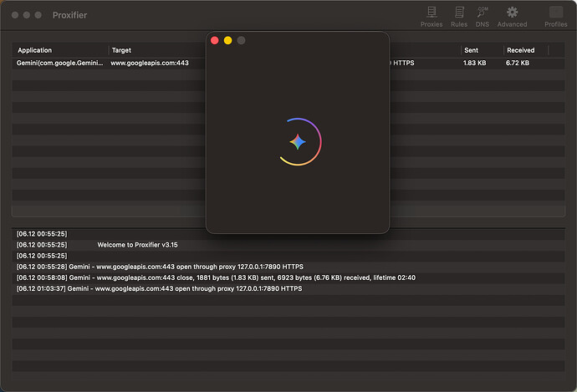Click the Proxifier window's middle traffic-light button
Image resolution: width=577 pixels, height=392 pixels.
point(27,15)
